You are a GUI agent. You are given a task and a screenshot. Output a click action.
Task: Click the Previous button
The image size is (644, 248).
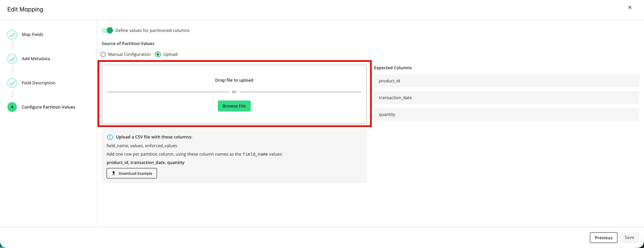click(604, 238)
